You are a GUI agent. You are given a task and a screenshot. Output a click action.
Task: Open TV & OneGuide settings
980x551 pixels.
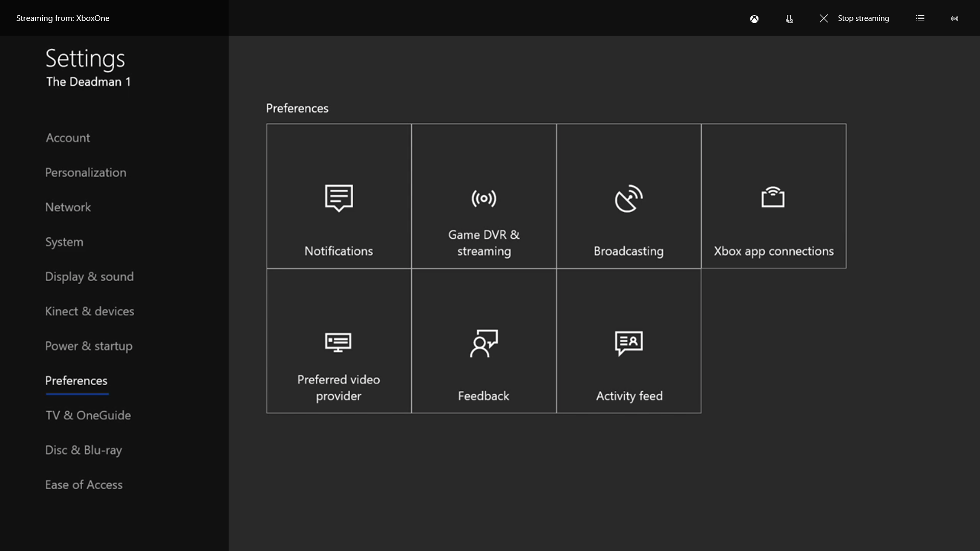coord(88,415)
